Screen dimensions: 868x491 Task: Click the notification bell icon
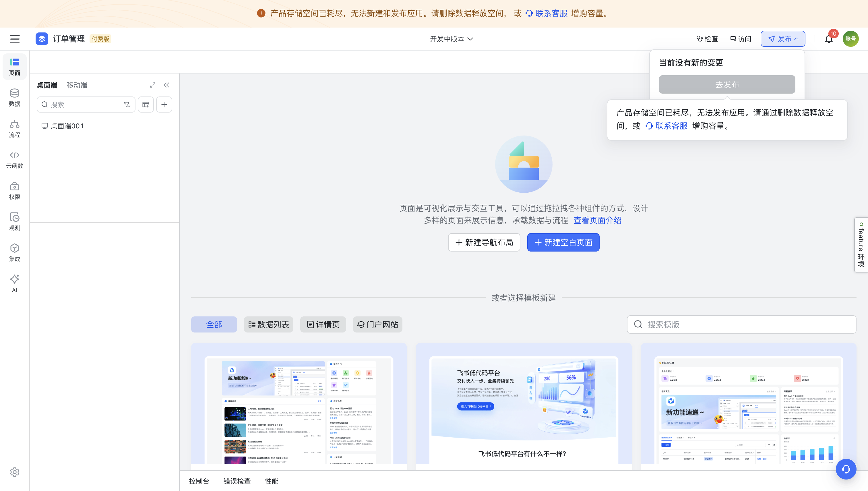[x=829, y=39]
